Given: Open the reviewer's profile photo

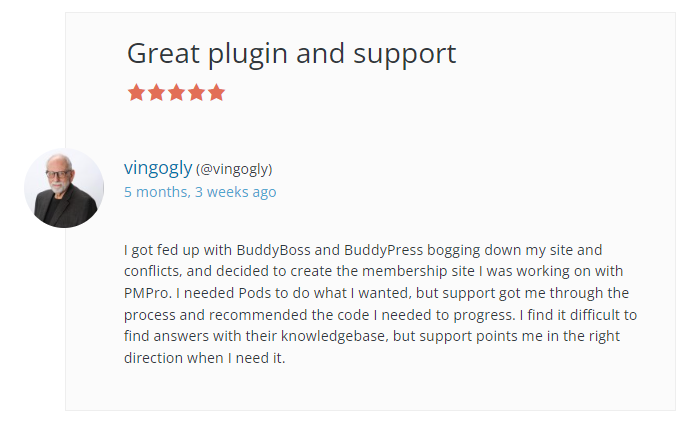Looking at the screenshot, I should pos(64,188).
